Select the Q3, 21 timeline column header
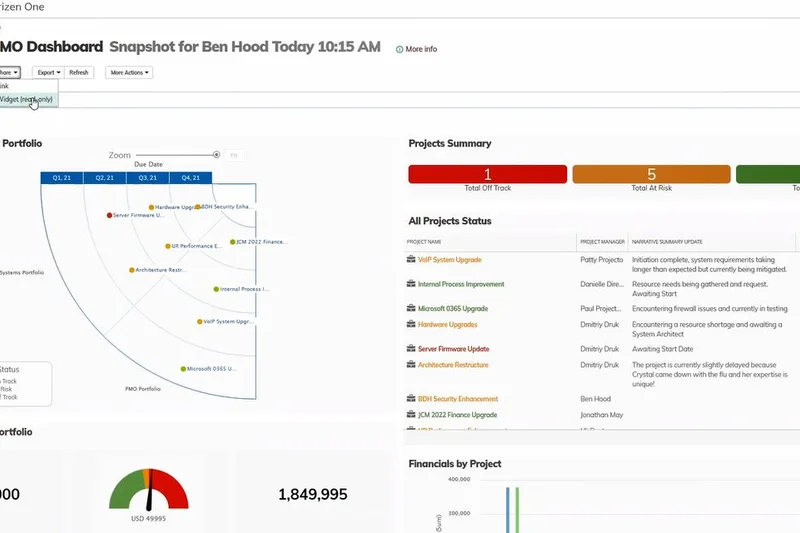 pyautogui.click(x=146, y=177)
